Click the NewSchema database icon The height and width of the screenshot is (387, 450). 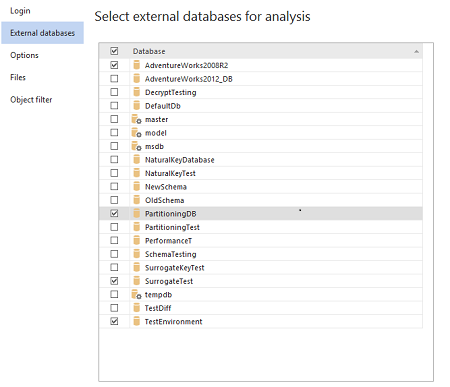pos(136,186)
